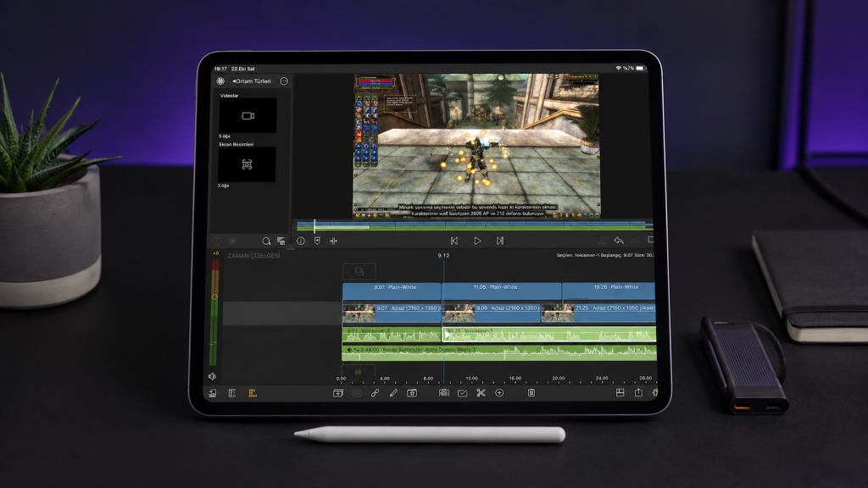The image size is (868, 488).
Task: Export the project with share icon
Action: tap(638, 392)
